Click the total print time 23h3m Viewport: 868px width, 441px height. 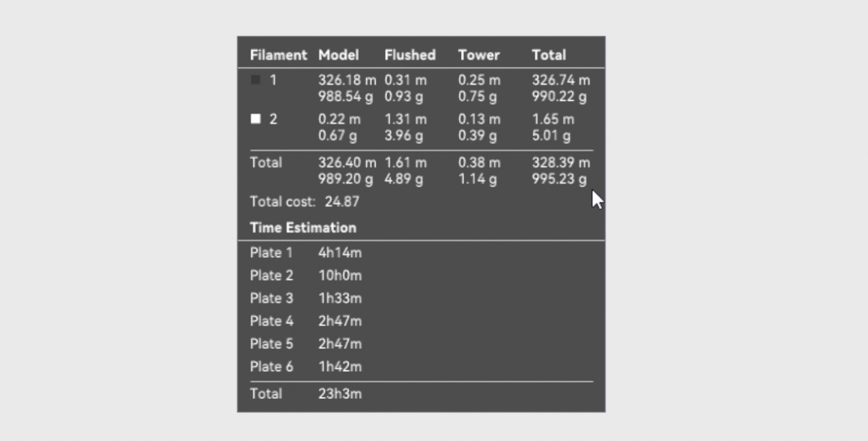[x=339, y=394]
